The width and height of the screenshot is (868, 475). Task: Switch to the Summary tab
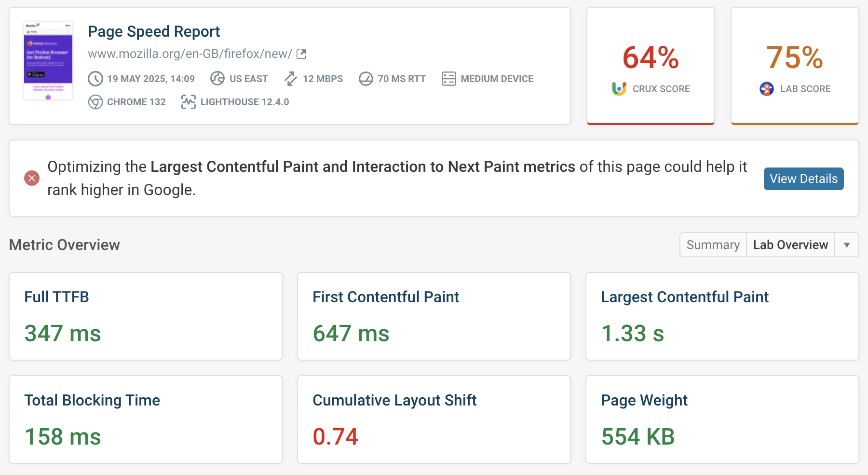click(x=713, y=245)
